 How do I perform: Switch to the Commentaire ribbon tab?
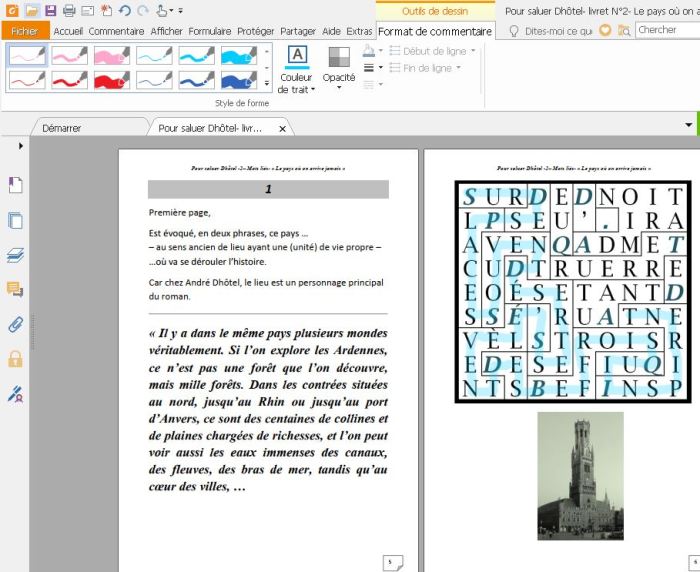point(116,31)
